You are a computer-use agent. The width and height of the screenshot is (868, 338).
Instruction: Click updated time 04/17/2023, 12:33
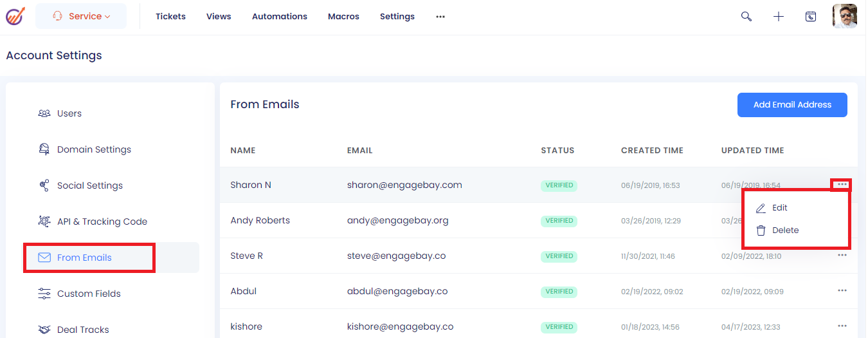751,327
